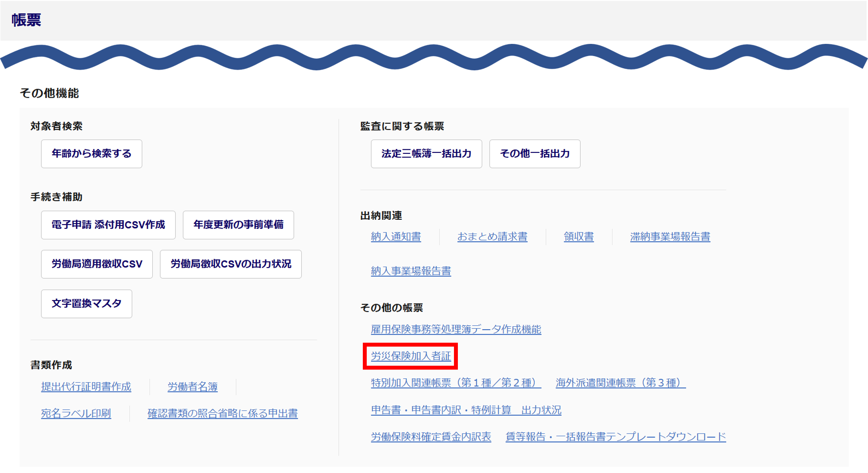Open 特別加入関連帳票（第1種／第2種） link
This screenshot has height=473, width=868.
456,383
